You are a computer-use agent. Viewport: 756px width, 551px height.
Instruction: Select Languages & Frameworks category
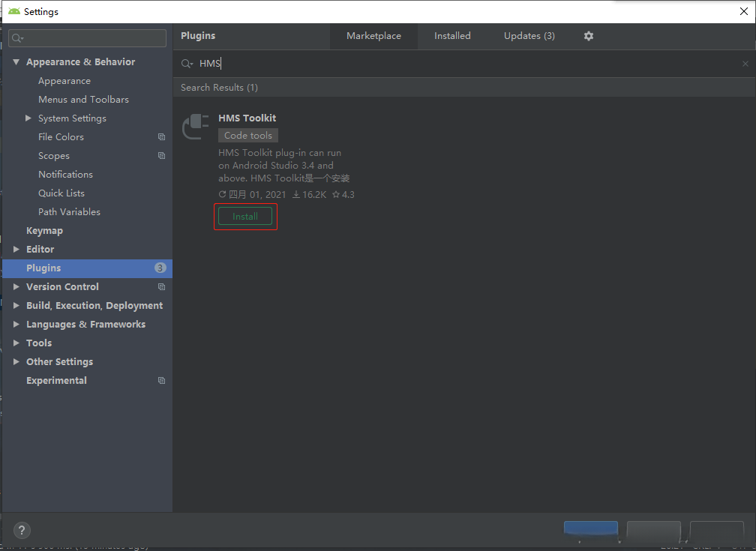click(85, 325)
